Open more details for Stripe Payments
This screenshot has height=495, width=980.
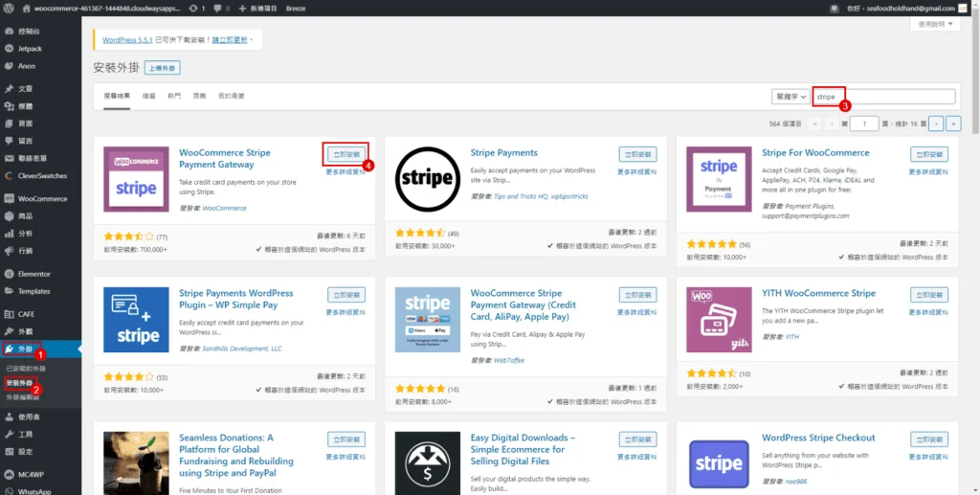pos(636,172)
